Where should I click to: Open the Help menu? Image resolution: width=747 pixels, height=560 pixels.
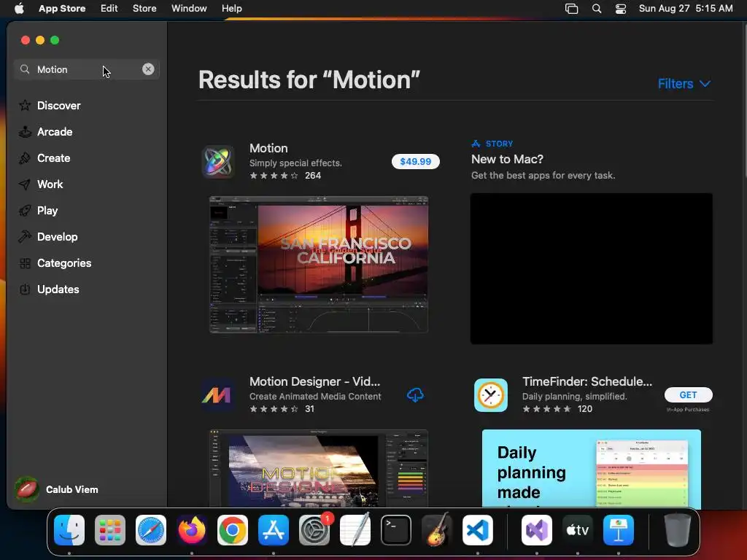pyautogui.click(x=231, y=8)
